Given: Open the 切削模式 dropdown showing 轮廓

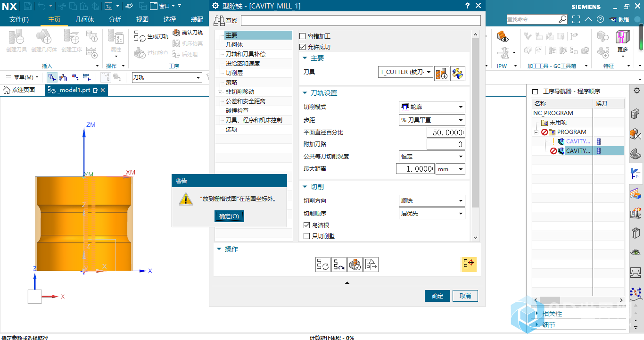Looking at the screenshot, I should (432, 107).
